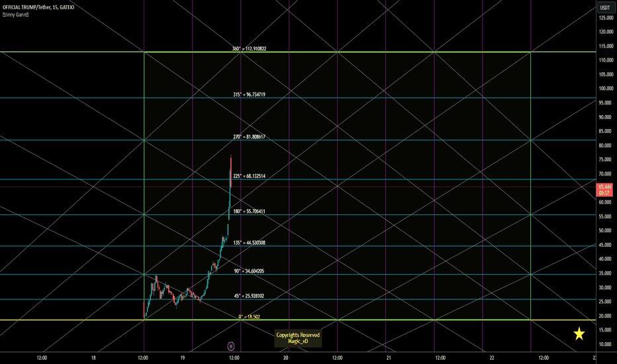Click the 80.000 price axis label
Image resolution: width=617 pixels, height=364 pixels.
coord(606,146)
